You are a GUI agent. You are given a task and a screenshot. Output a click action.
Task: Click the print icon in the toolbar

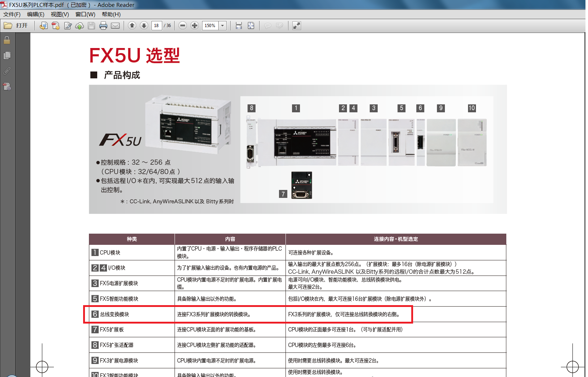pos(103,26)
